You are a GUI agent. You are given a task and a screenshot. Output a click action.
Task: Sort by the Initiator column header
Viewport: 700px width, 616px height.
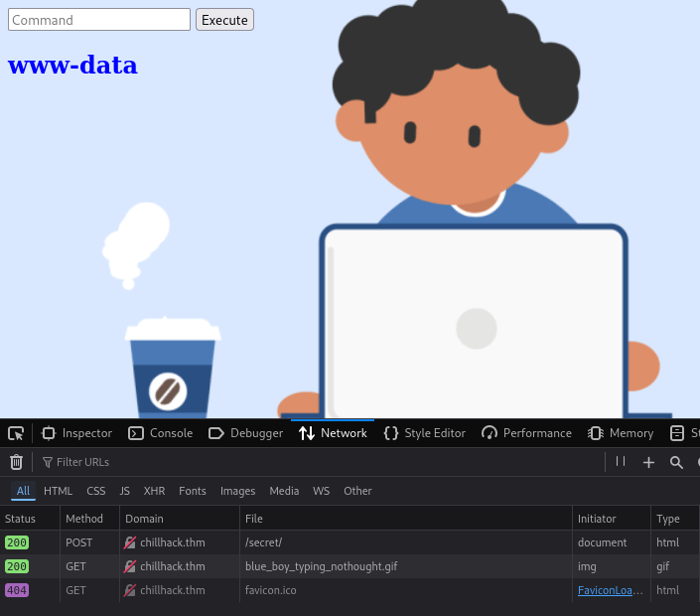click(612, 519)
